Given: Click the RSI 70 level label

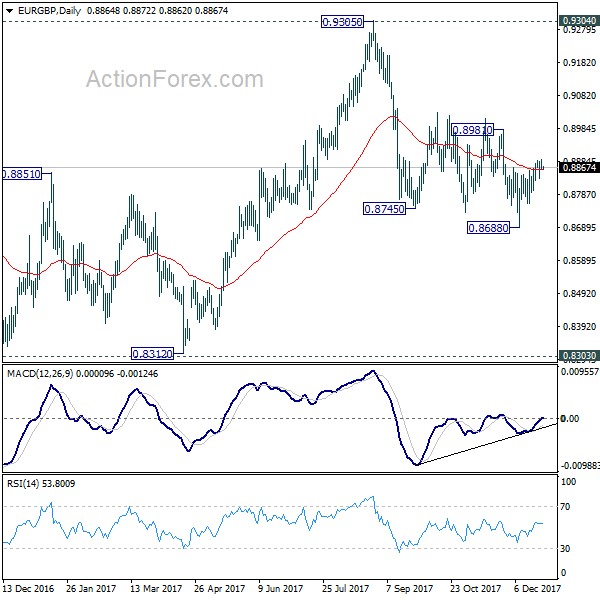Looking at the screenshot, I should (565, 507).
